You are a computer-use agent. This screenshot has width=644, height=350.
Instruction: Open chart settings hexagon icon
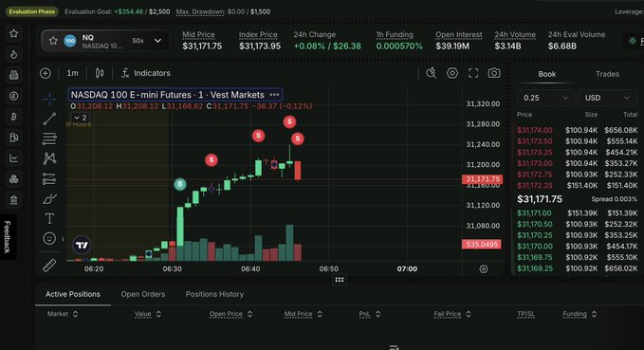click(452, 73)
